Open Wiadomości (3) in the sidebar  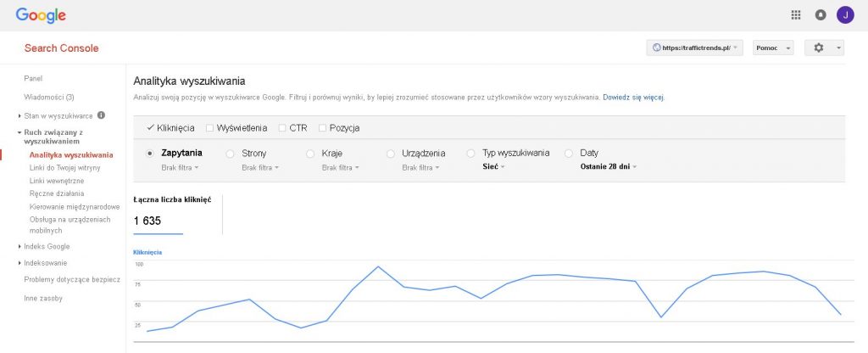[48, 97]
